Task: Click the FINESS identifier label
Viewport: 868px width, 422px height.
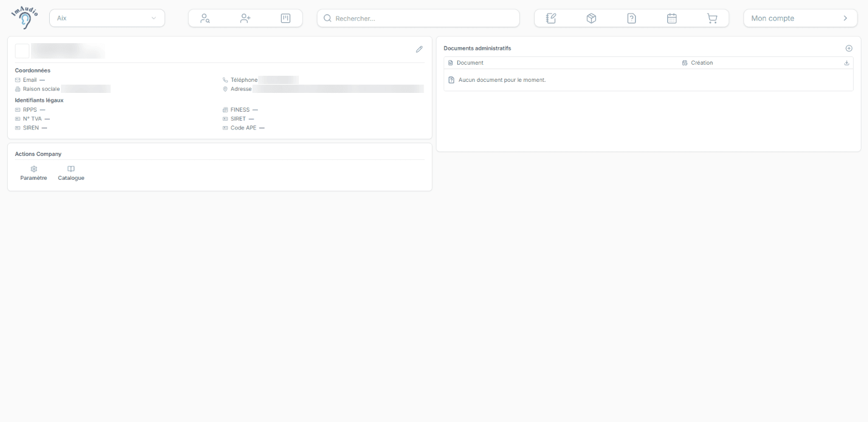Action: (x=240, y=110)
